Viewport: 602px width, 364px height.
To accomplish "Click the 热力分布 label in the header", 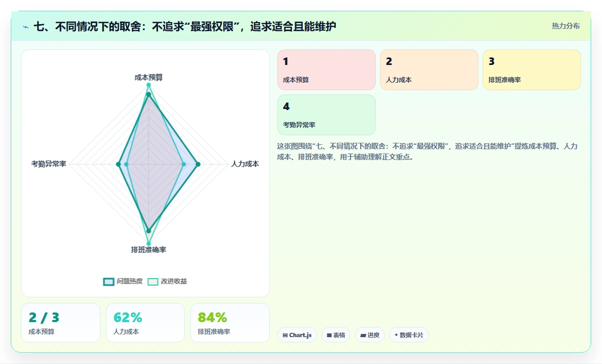I will 565,26.
